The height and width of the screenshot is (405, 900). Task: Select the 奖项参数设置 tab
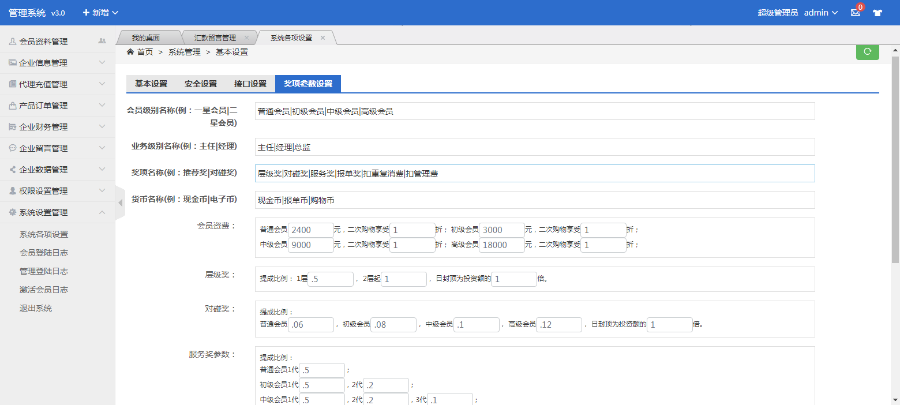308,84
